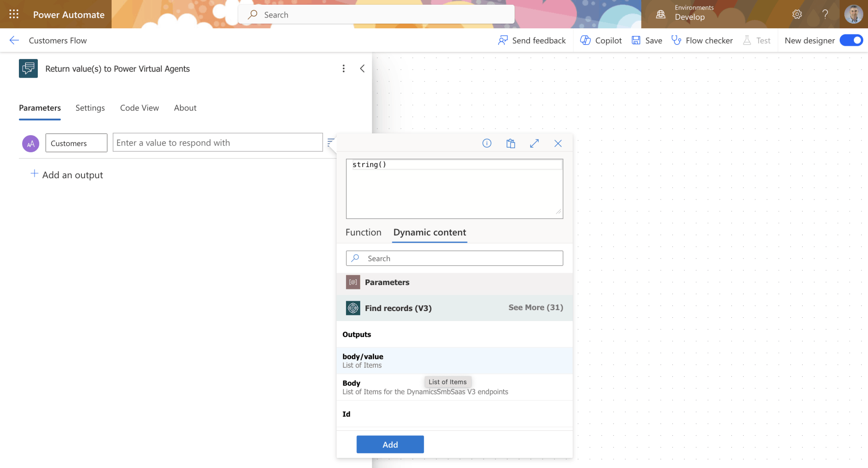The width and height of the screenshot is (868, 468).
Task: Click the Save disk icon
Action: point(636,40)
